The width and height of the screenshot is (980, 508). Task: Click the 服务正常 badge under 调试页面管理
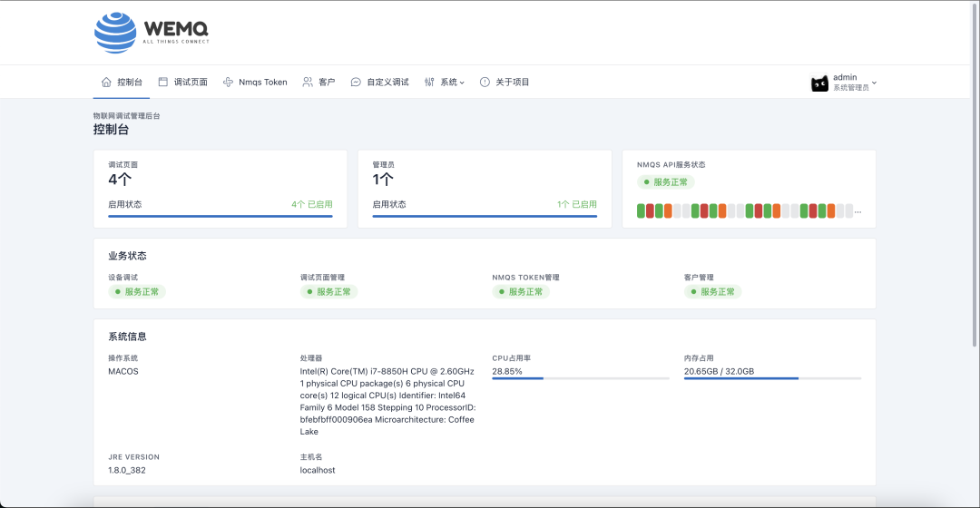(x=328, y=292)
